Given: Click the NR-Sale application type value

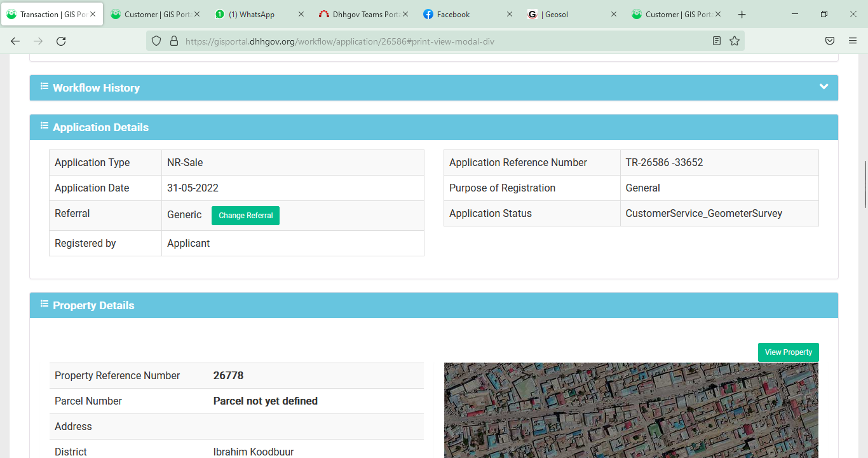Looking at the screenshot, I should (x=185, y=162).
